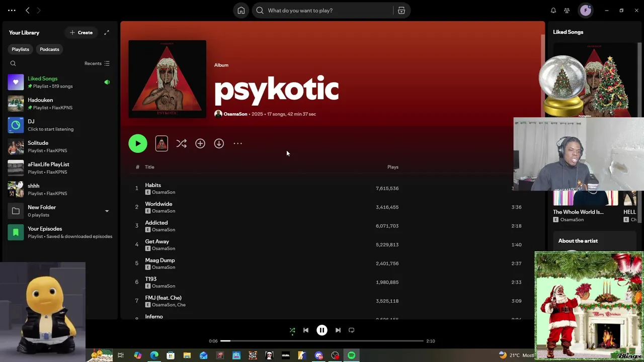
Task: Click the main view vertical scrollbar
Action: (542, 75)
